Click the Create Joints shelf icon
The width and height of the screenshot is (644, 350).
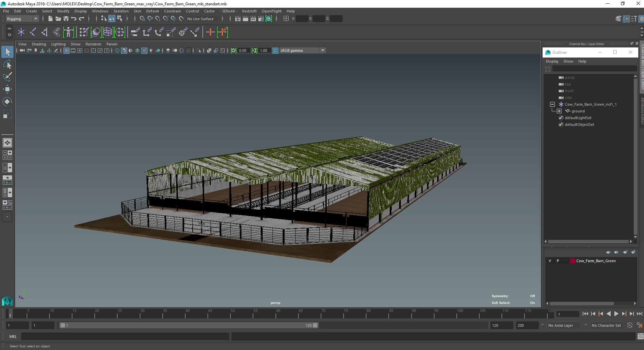pyautogui.click(x=33, y=32)
